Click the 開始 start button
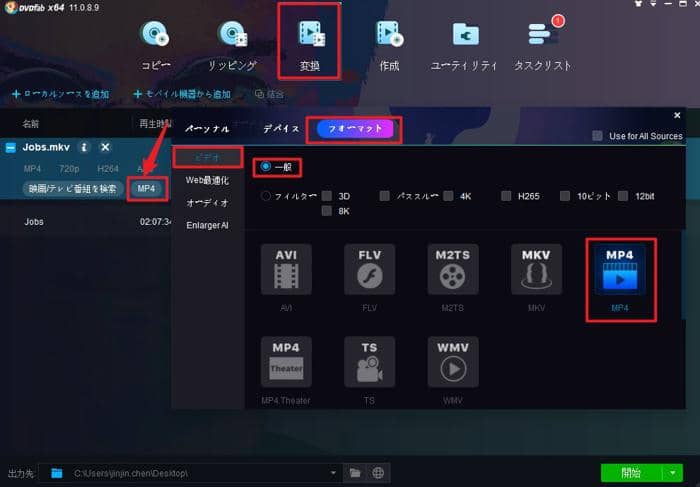This screenshot has width=700, height=487. [632, 473]
